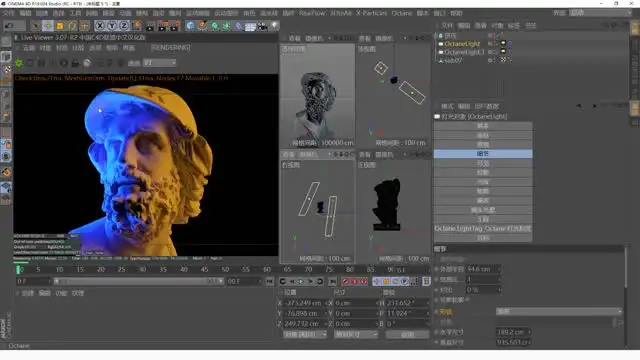This screenshot has height=360, width=640.
Task: Select the live selection arrow tool
Action: tap(36, 26)
